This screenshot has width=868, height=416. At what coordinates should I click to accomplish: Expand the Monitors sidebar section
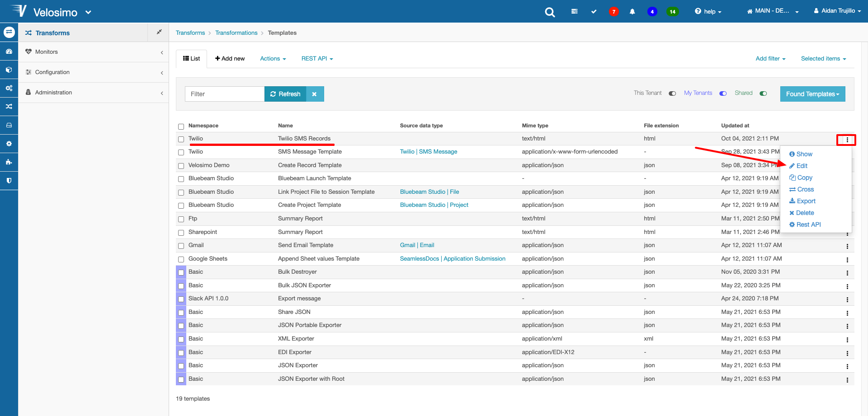tap(94, 52)
